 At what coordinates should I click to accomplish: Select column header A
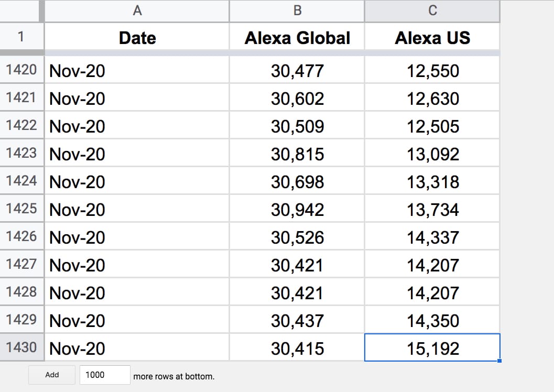click(137, 11)
